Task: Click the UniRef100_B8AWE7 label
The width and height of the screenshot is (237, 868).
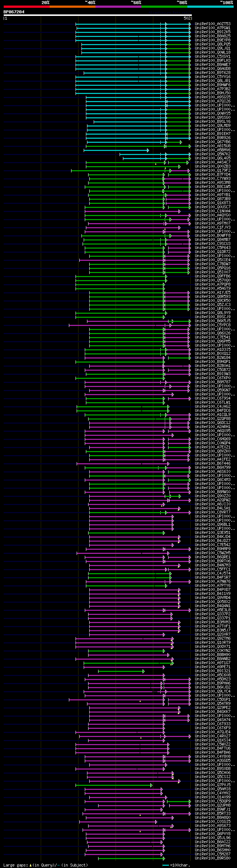Action: (x=213, y=64)
